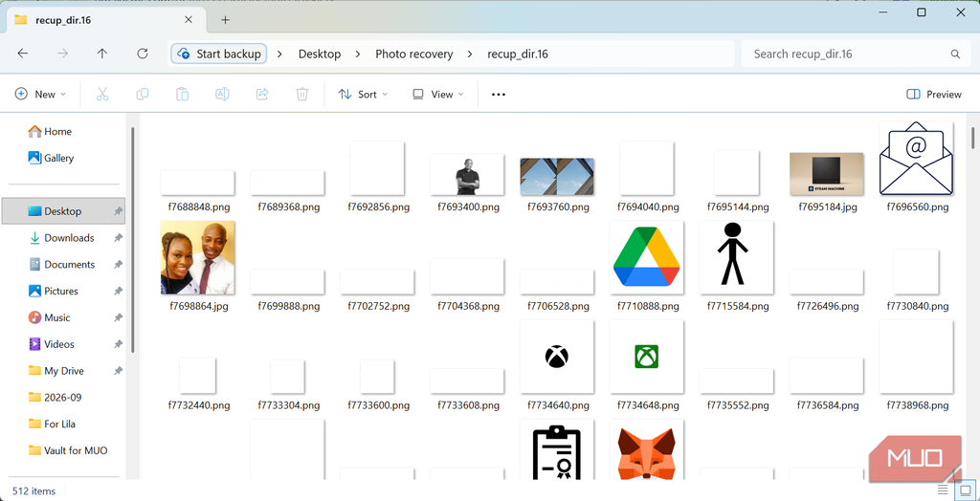Image resolution: width=980 pixels, height=501 pixels.
Task: Click the Cut scissors icon
Action: (102, 95)
